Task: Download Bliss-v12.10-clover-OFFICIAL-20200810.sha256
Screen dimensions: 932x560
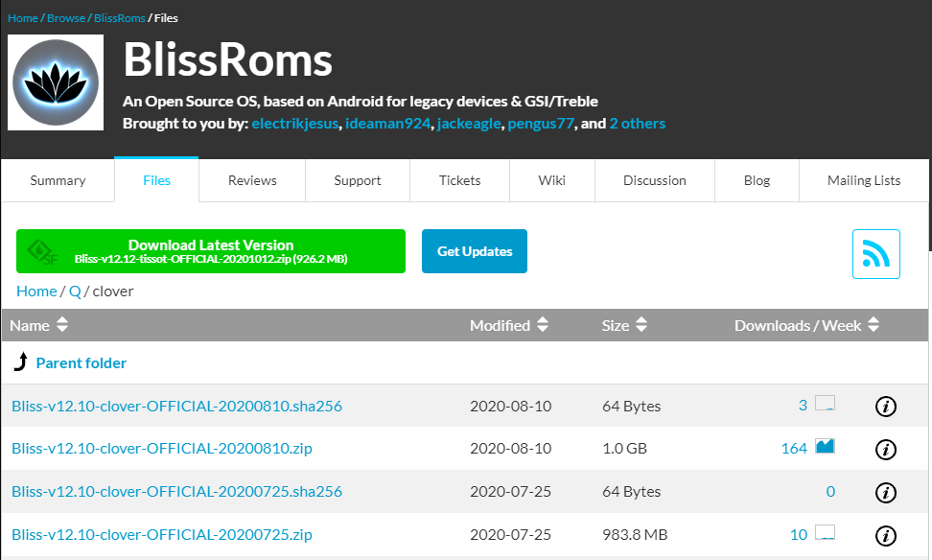Action: tap(176, 406)
